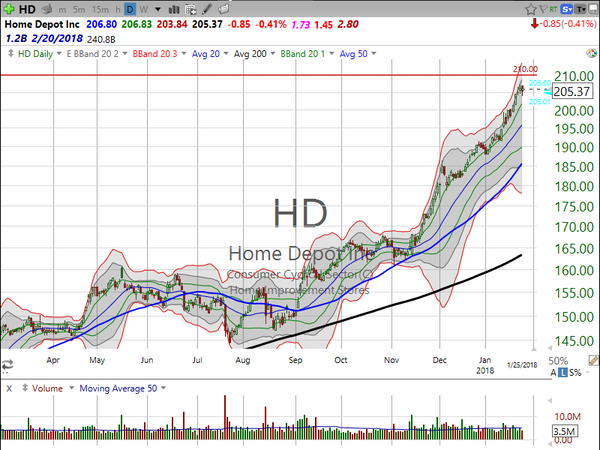Select the pencil drawing tools icon

207,9
